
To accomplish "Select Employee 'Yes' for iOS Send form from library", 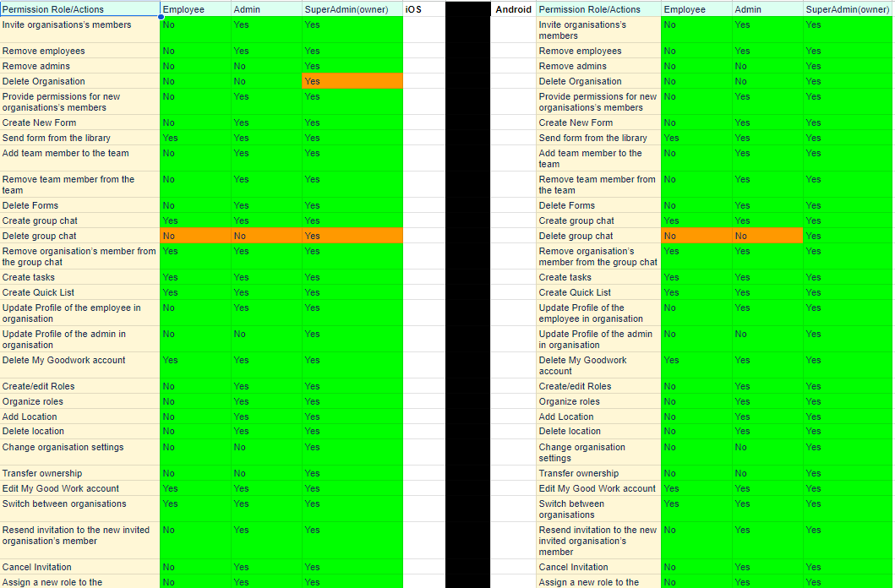I will [x=195, y=138].
